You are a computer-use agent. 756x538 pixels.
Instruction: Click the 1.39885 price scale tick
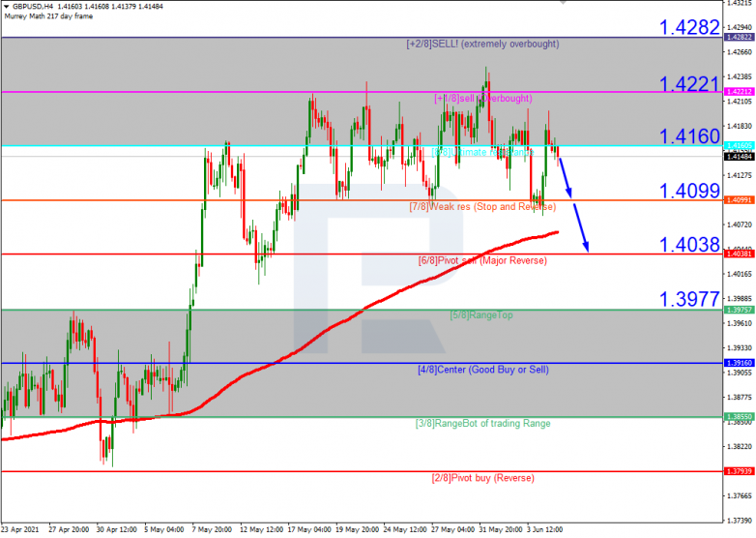tap(741, 299)
